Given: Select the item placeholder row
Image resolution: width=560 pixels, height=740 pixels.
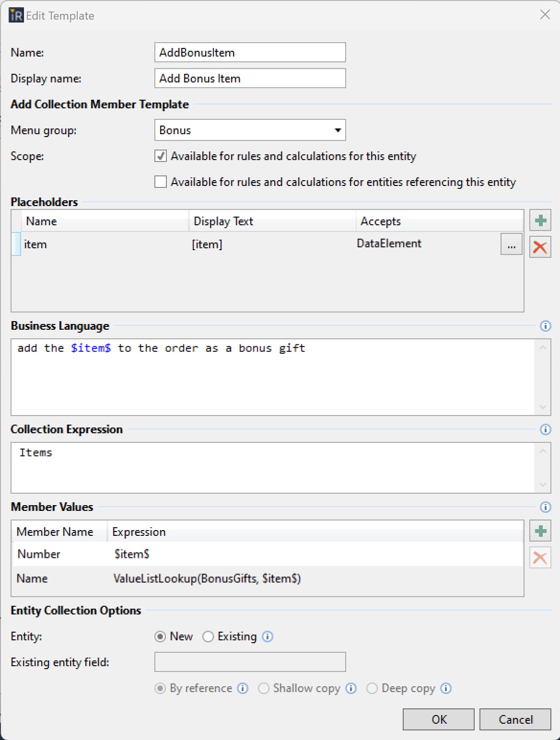Looking at the screenshot, I should point(96,244).
